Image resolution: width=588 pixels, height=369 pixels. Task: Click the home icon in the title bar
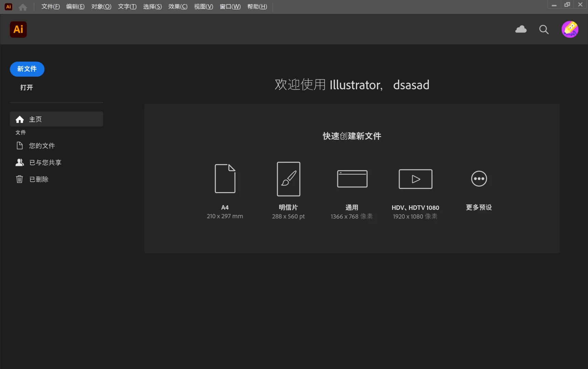click(x=23, y=6)
